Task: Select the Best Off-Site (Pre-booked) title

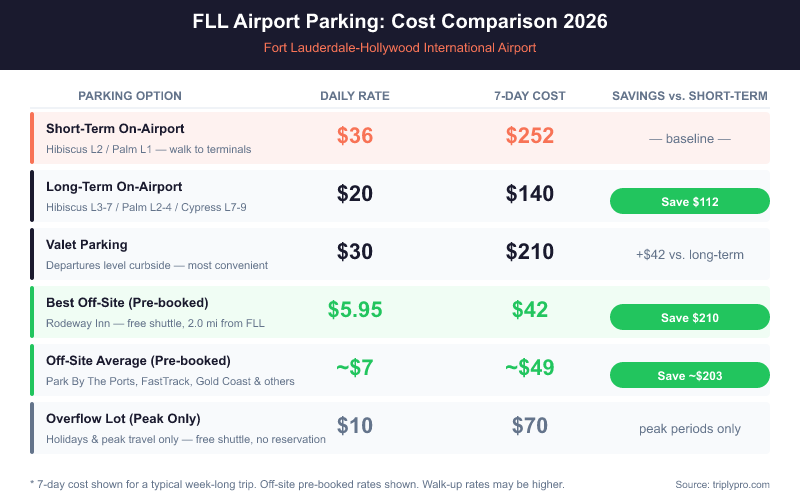Action: pyautogui.click(x=128, y=302)
